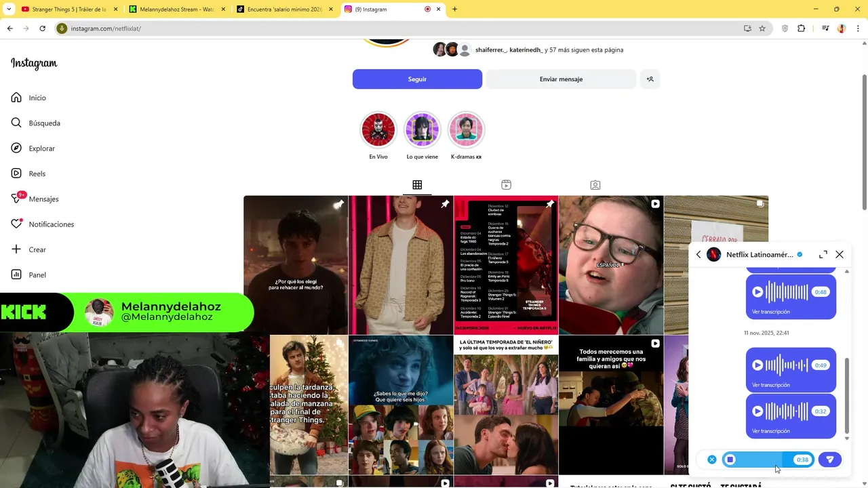868x488 pixels.
Task: Open the Crear option in sidebar
Action: (28, 249)
